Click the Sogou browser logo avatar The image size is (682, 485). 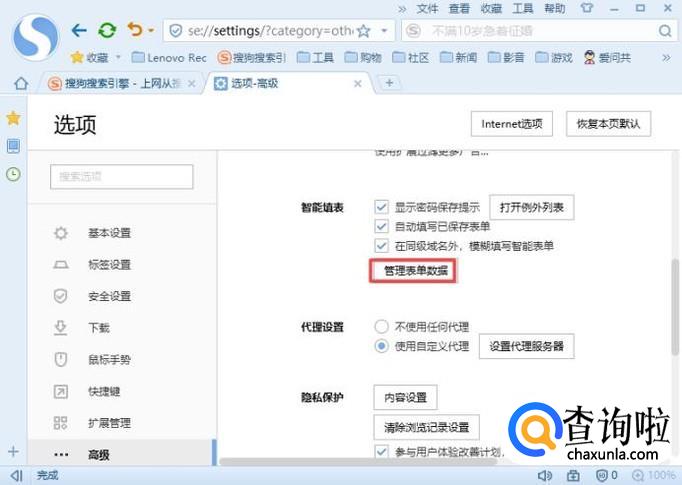pos(36,38)
